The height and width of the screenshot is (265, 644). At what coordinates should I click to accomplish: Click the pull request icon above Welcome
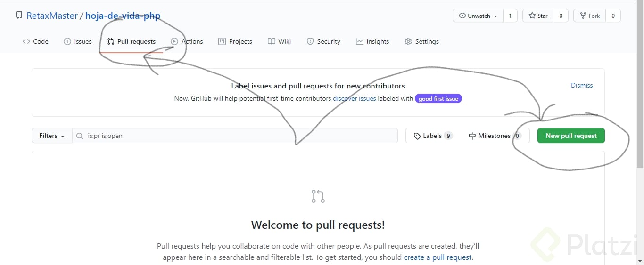pyautogui.click(x=318, y=196)
